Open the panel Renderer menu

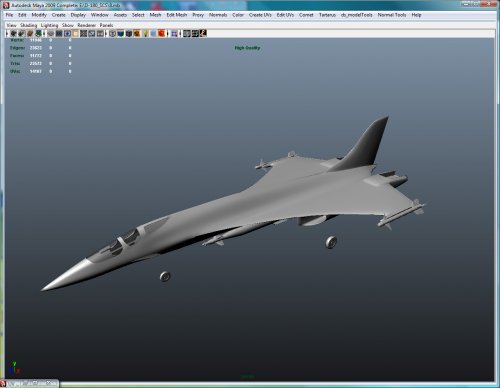pos(87,25)
